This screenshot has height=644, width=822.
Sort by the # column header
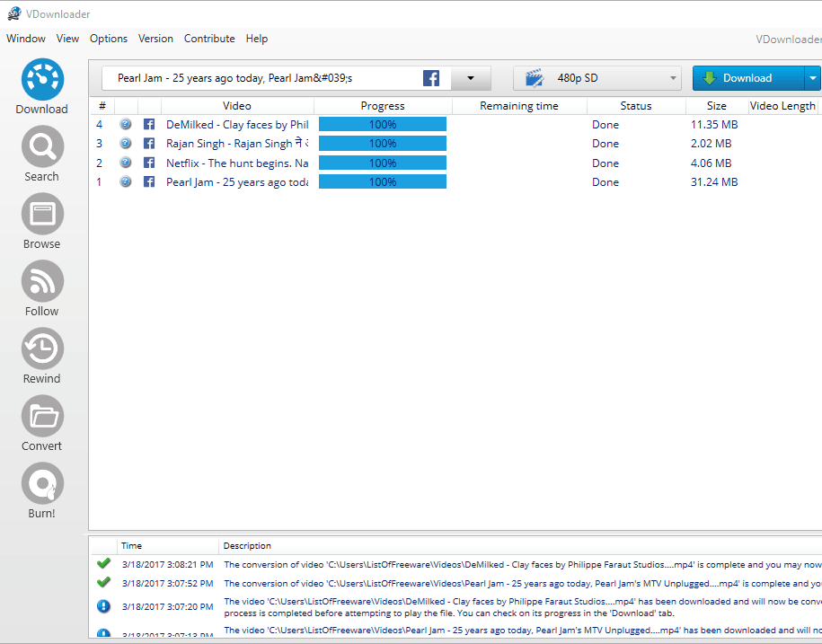point(102,106)
